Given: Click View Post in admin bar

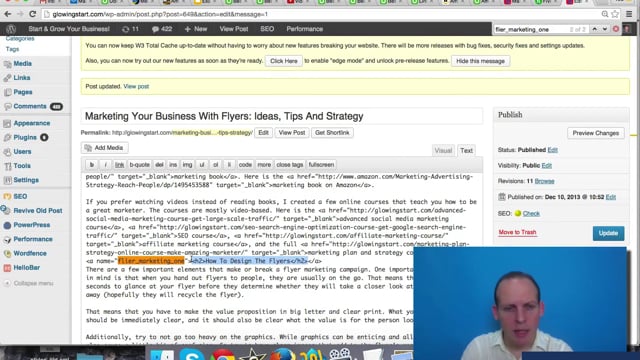Looking at the screenshot, I should [234, 29].
